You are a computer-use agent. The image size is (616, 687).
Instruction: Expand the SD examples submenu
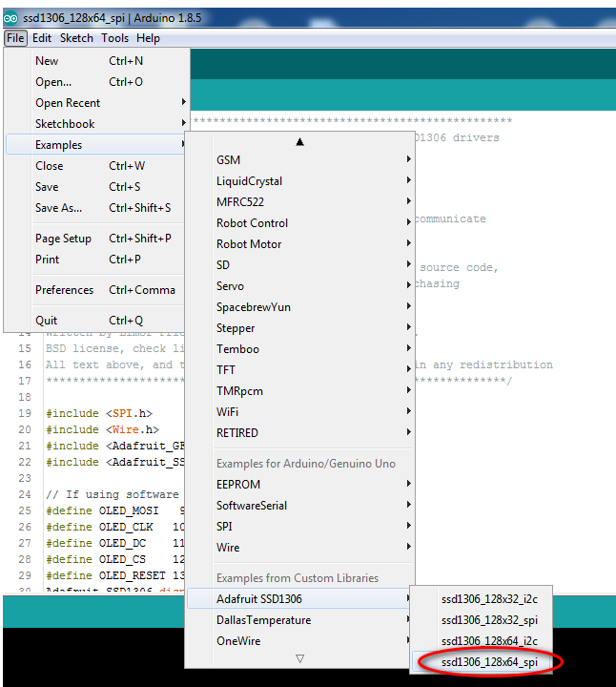[x=300, y=265]
